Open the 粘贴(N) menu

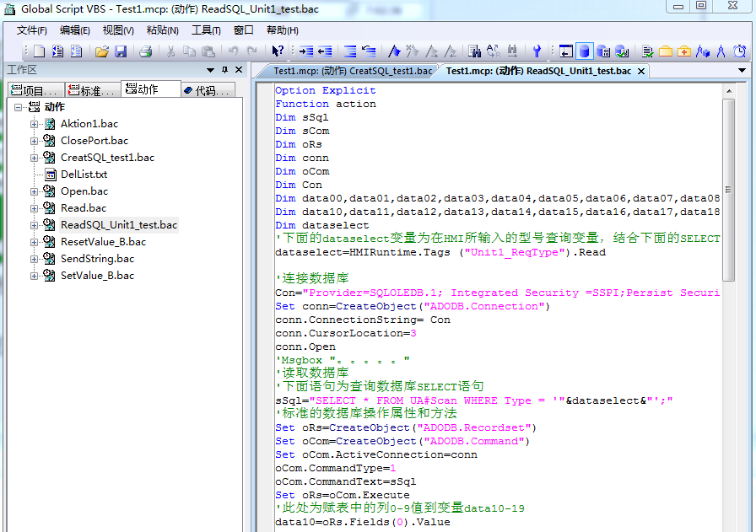pyautogui.click(x=163, y=30)
